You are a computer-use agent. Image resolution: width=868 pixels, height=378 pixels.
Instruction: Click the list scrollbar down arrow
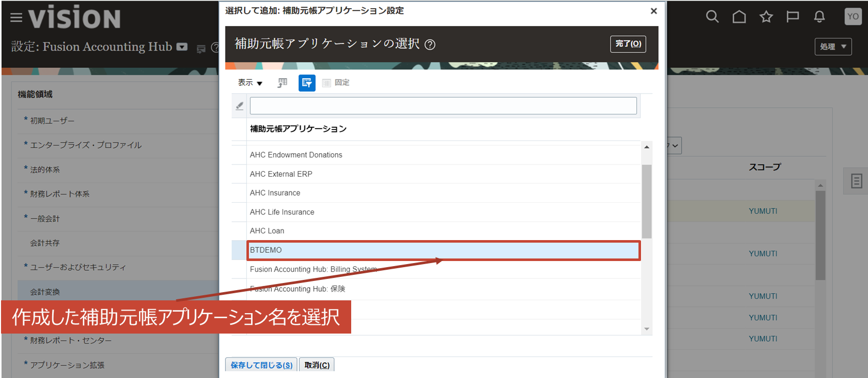point(647,329)
